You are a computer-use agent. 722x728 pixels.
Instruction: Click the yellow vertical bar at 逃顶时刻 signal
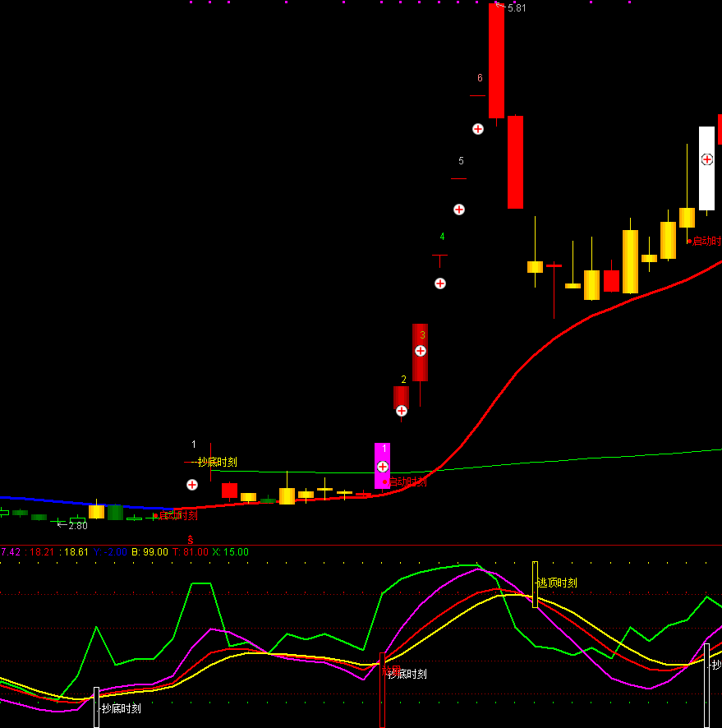536,584
